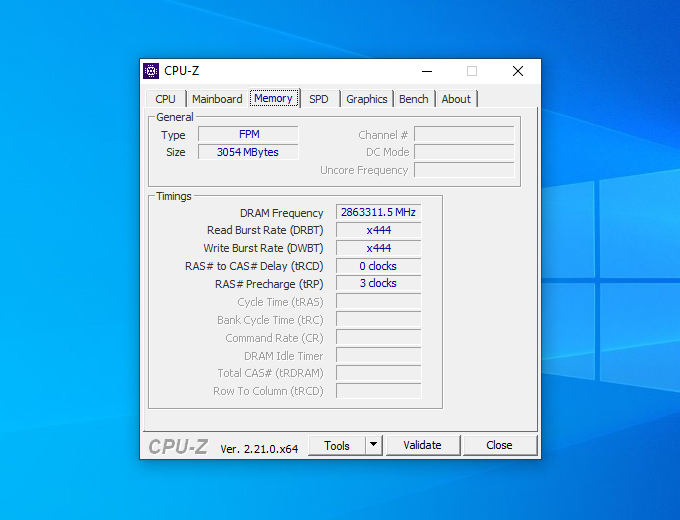Click the Validate button
Screen dimensions: 680x520
(x=422, y=445)
